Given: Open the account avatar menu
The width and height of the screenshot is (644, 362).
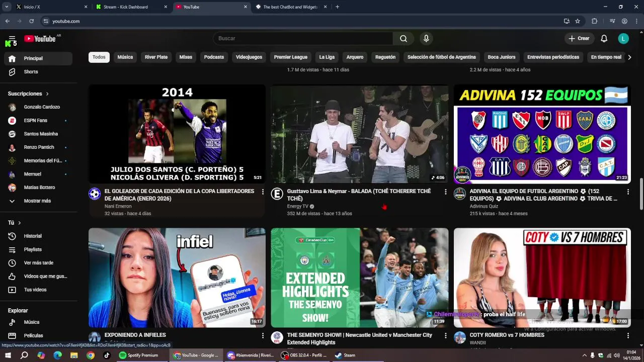Looking at the screenshot, I should click(623, 39).
